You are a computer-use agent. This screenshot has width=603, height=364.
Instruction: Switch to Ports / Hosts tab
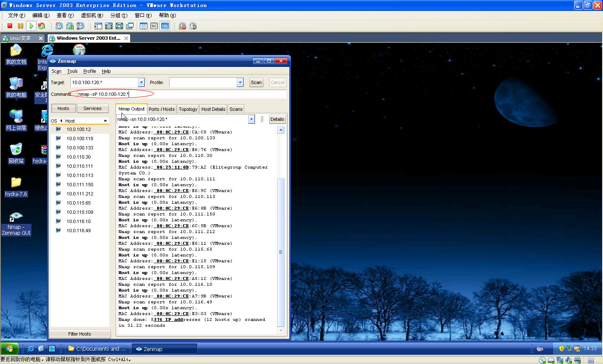162,109
